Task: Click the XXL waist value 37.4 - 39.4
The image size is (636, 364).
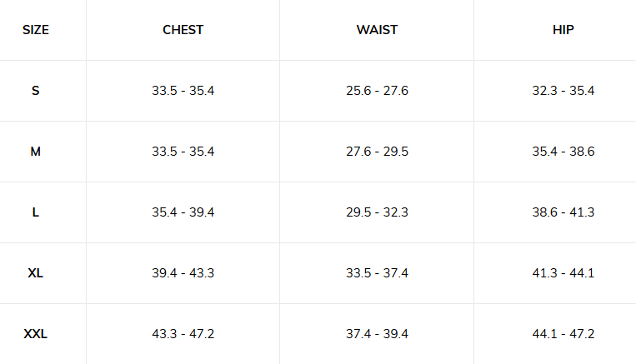Action: 377,334
